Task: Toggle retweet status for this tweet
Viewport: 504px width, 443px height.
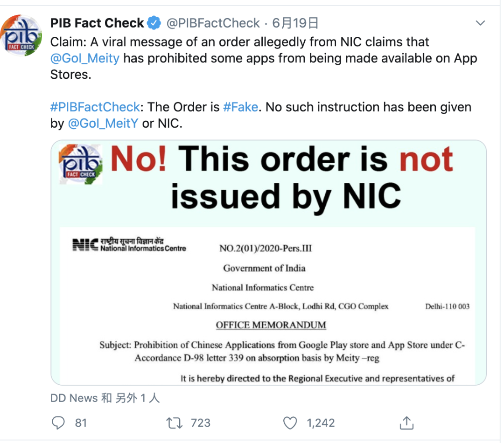Action: (x=174, y=422)
